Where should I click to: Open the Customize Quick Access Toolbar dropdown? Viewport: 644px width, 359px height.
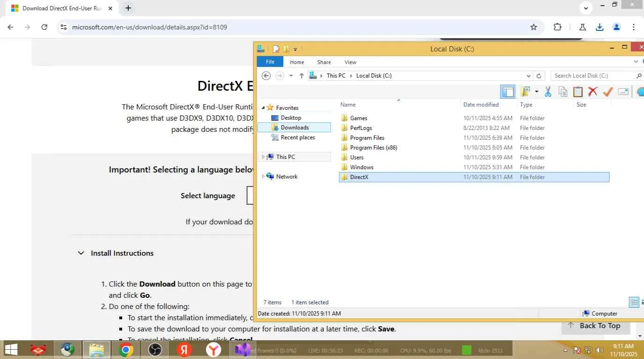[x=295, y=49]
